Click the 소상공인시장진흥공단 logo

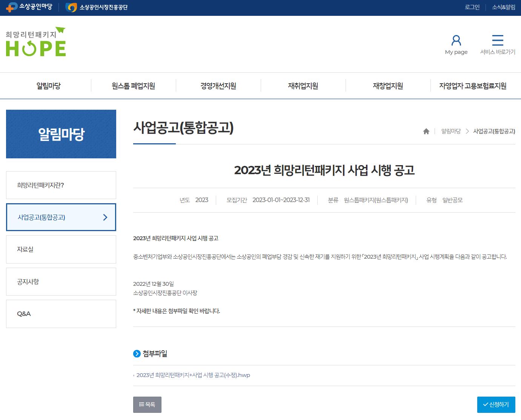pos(97,7)
